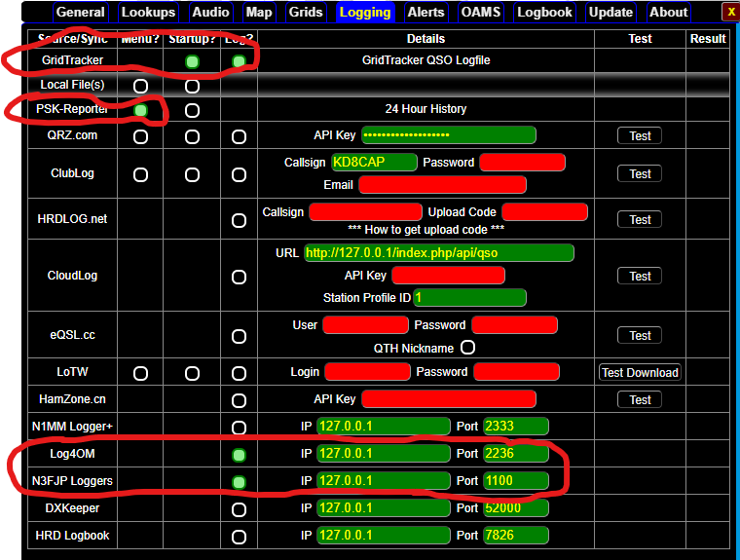This screenshot has height=560, width=740.
Task: Enable CloudLog Log checkbox
Action: (239, 278)
